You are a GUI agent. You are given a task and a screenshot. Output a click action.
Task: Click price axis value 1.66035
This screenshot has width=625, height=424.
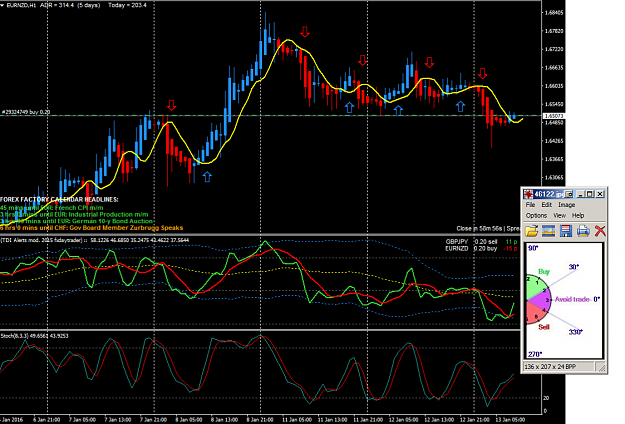[554, 86]
